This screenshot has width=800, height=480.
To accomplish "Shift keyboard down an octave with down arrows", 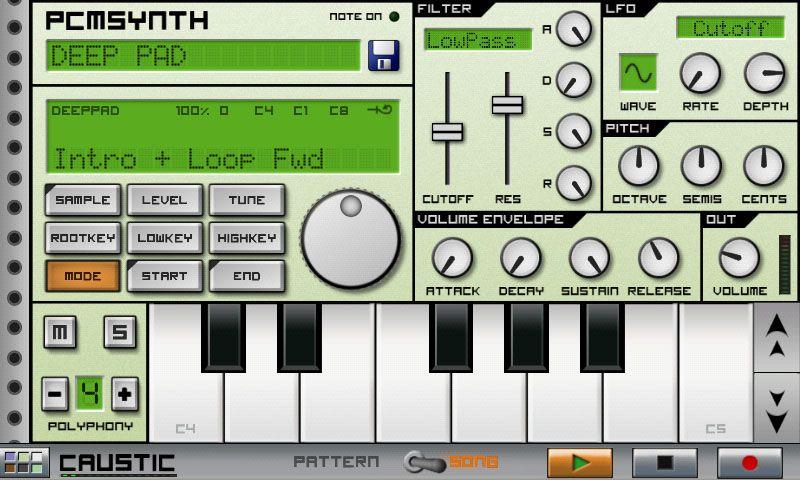I will (x=777, y=410).
